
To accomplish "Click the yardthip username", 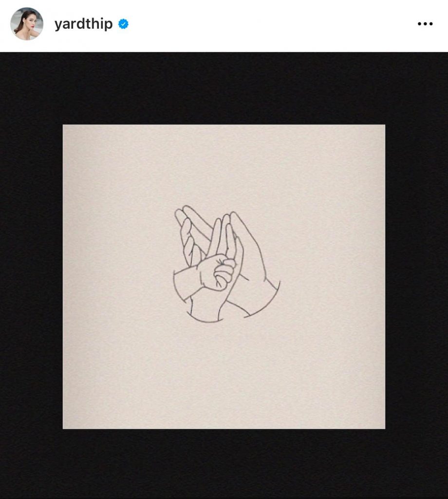I will [84, 24].
